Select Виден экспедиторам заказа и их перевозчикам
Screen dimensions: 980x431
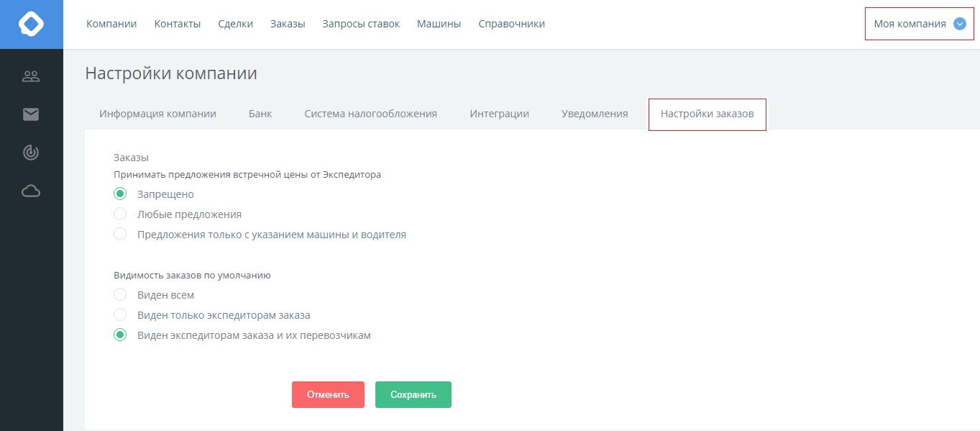pos(121,335)
